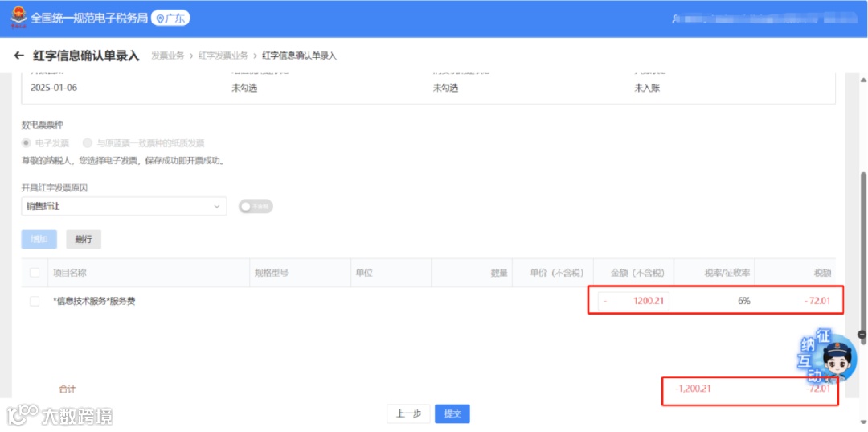This screenshot has width=868, height=432.
Task: Click the 增加 button
Action: tap(39, 239)
